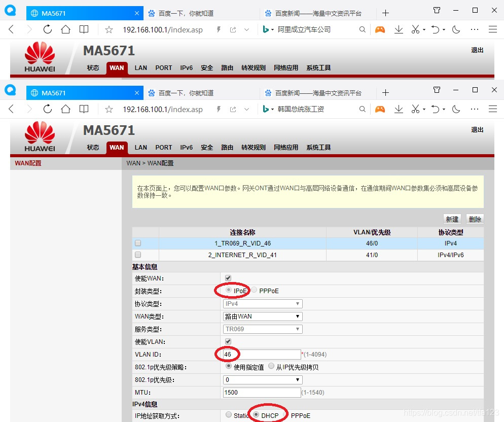Viewport: 504px width, 422px height.
Task: Click scissors screenshot tool in upper browser
Action: [x=415, y=29]
